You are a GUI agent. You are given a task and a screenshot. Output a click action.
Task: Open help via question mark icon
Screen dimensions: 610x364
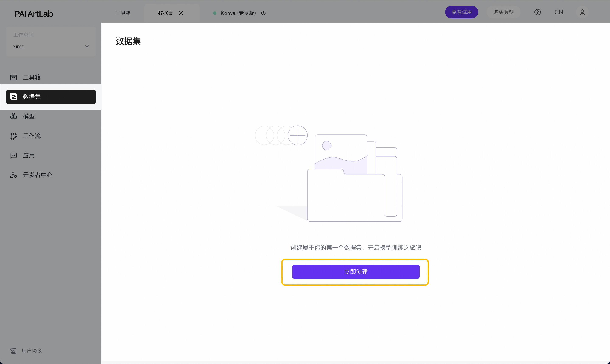537,12
